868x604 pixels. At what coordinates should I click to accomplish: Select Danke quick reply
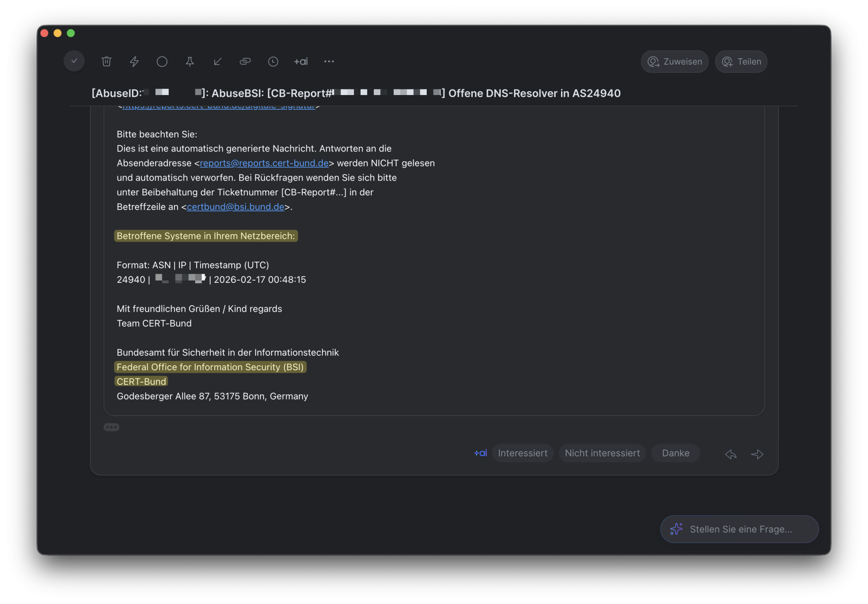[675, 453]
